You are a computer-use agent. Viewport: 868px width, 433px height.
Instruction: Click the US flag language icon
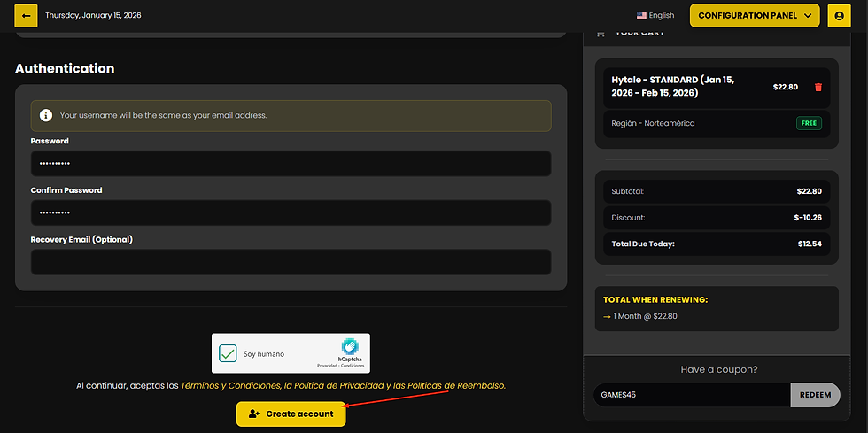tap(641, 16)
